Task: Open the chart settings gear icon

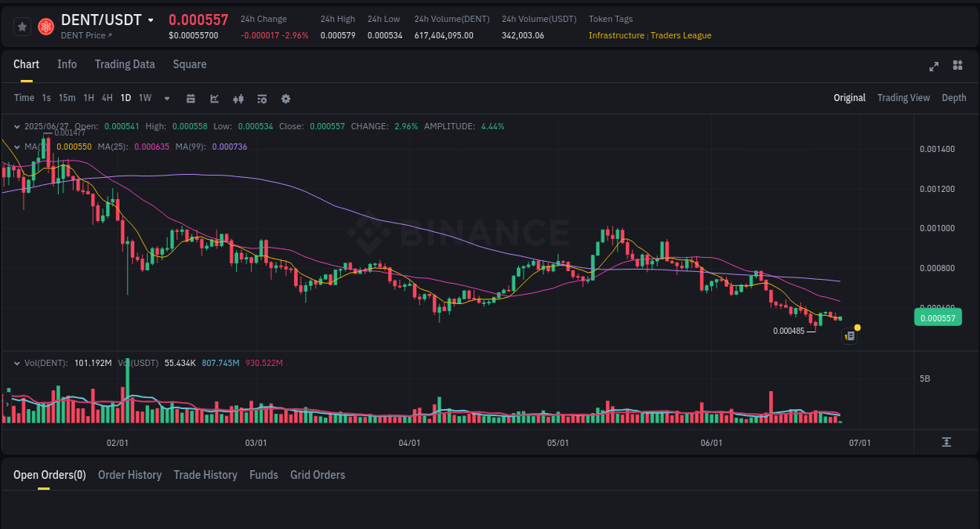Action: click(285, 99)
